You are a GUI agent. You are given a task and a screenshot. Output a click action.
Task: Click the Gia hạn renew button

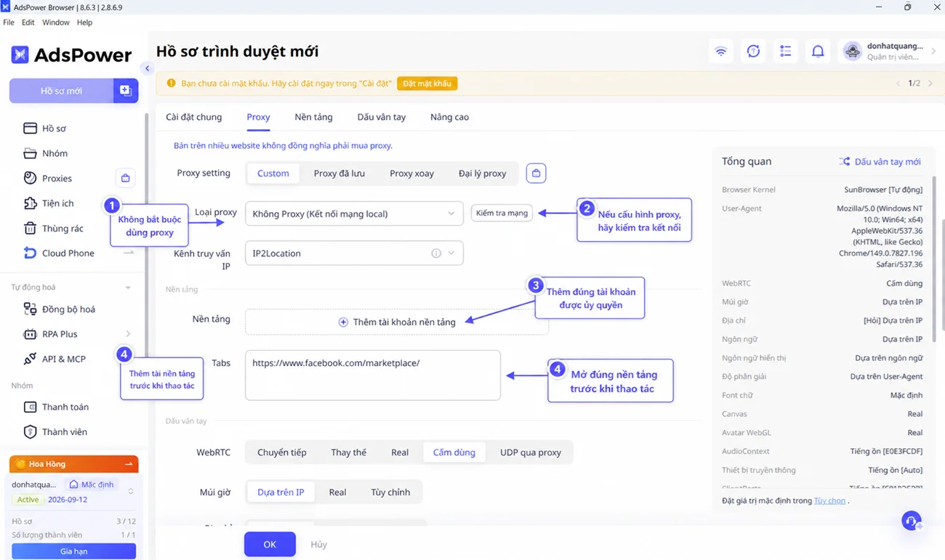pyautogui.click(x=73, y=551)
